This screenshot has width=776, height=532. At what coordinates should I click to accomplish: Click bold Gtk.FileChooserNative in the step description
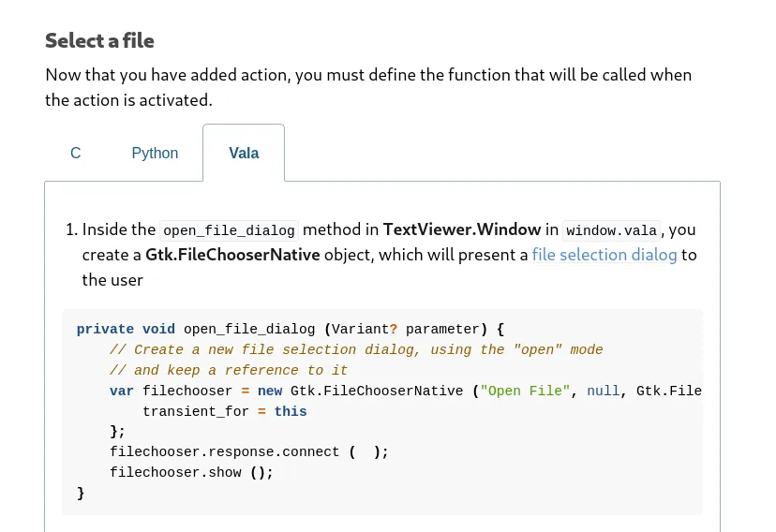(232, 255)
